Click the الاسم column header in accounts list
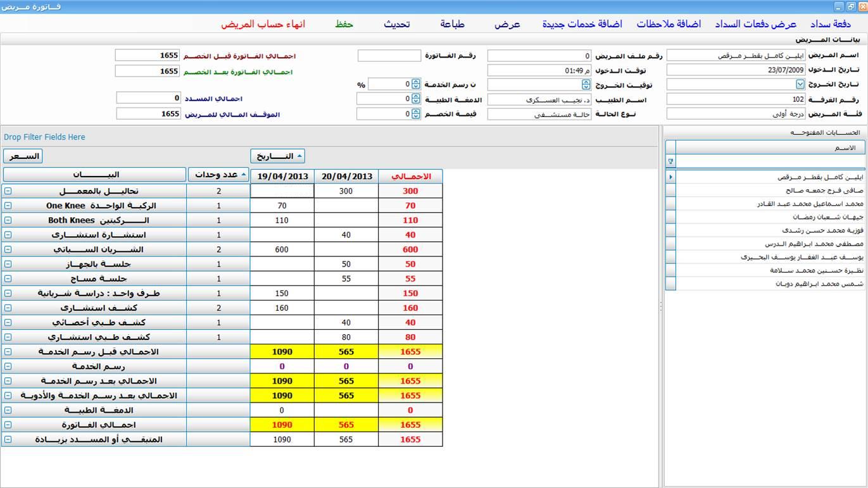 [x=770, y=147]
